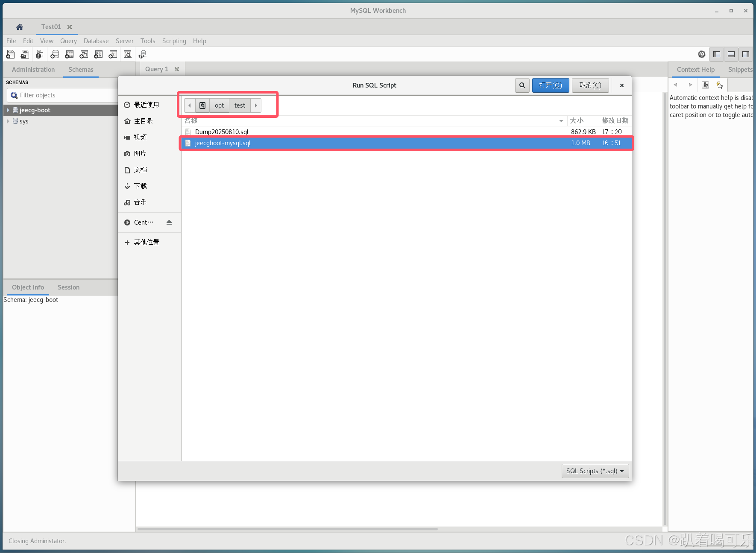The image size is (756, 553).
Task: Open the Query menu
Action: tap(68, 41)
